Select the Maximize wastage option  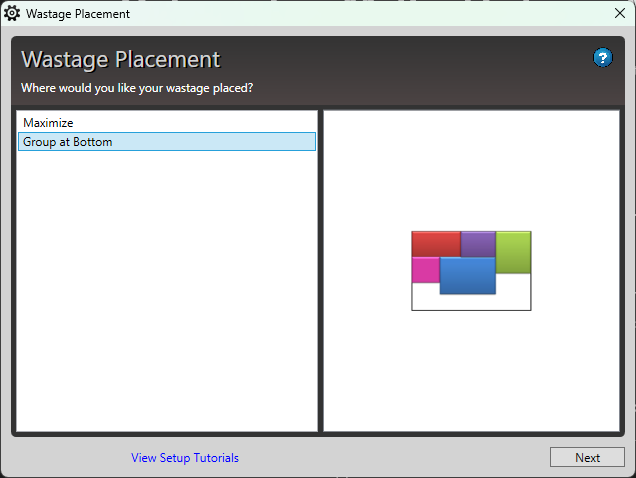pos(167,123)
